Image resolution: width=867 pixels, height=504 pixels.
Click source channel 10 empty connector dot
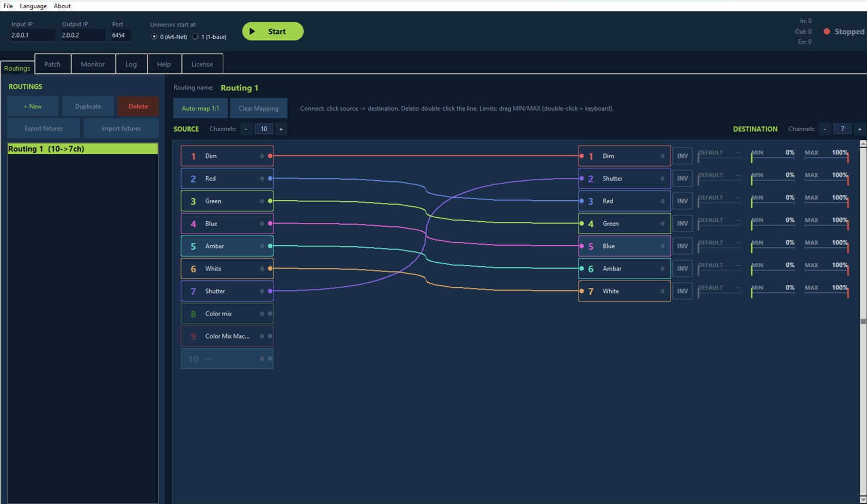(270, 359)
